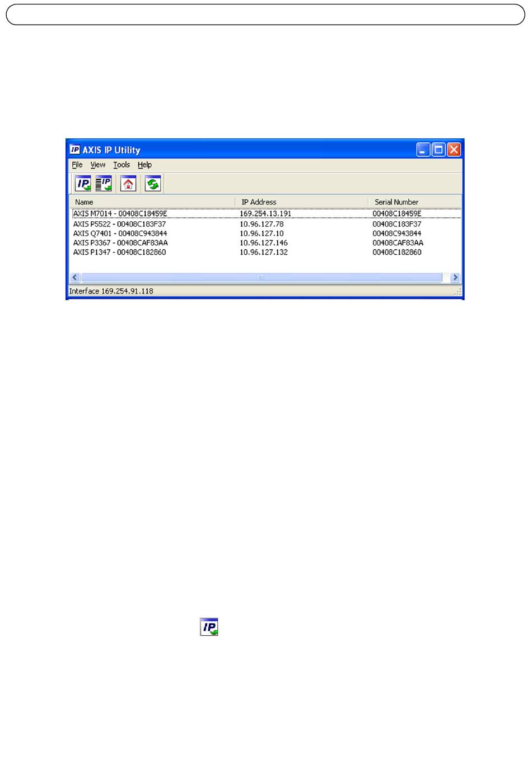Click the standalone IP icon below the window
Screen dimensions: 532x778
tap(209, 627)
